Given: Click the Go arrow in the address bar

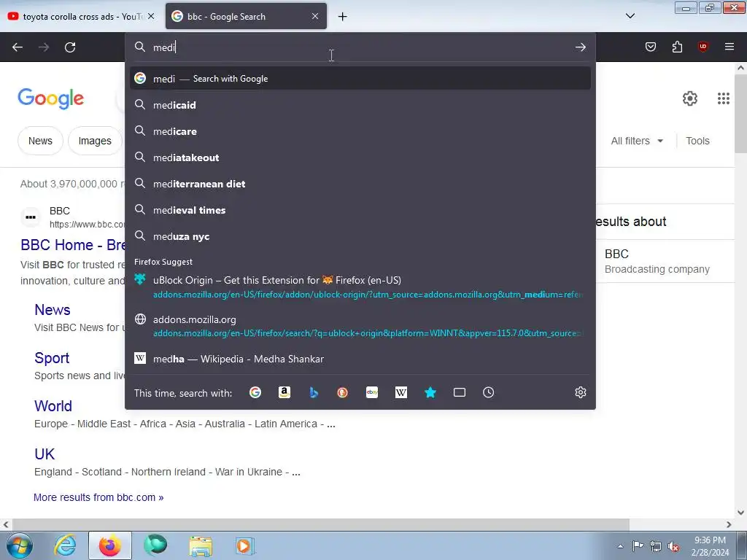Looking at the screenshot, I should [x=580, y=47].
